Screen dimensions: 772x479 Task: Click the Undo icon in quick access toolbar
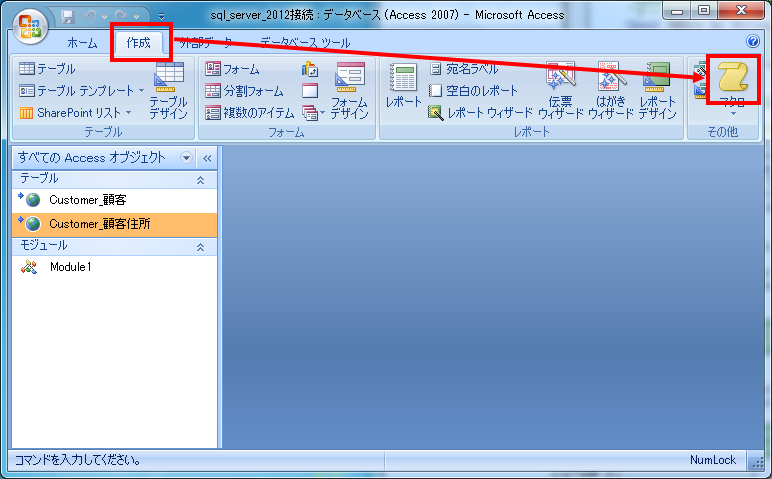90,17
